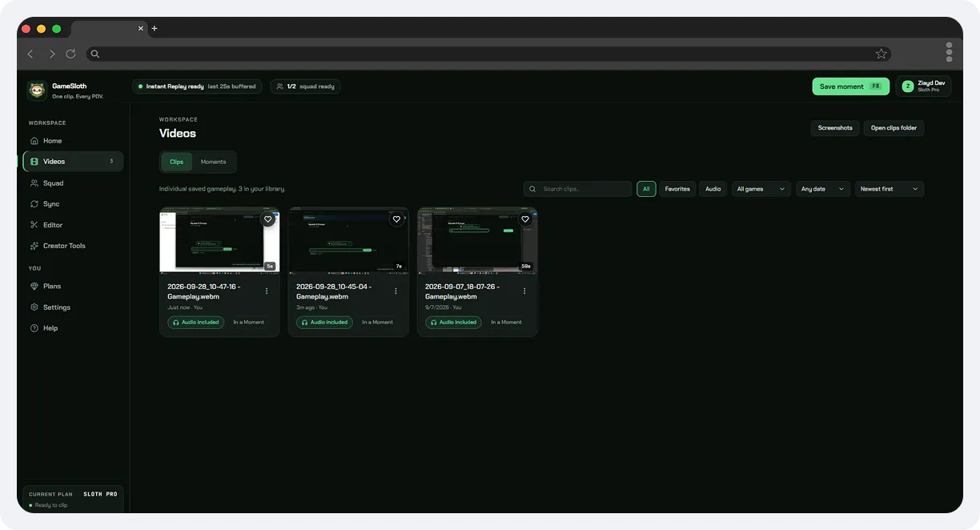This screenshot has width=980, height=530.
Task: Click In a Moment on clip 10-45-04
Action: pyautogui.click(x=378, y=323)
